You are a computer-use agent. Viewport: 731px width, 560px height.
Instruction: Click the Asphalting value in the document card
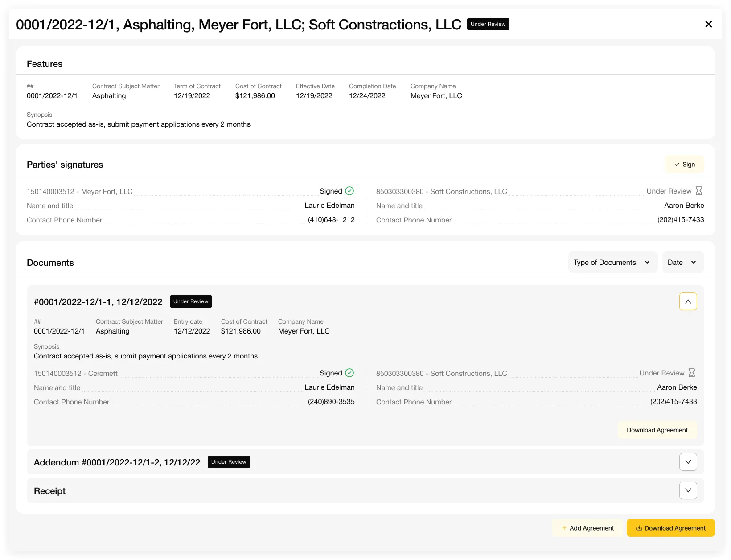113,331
